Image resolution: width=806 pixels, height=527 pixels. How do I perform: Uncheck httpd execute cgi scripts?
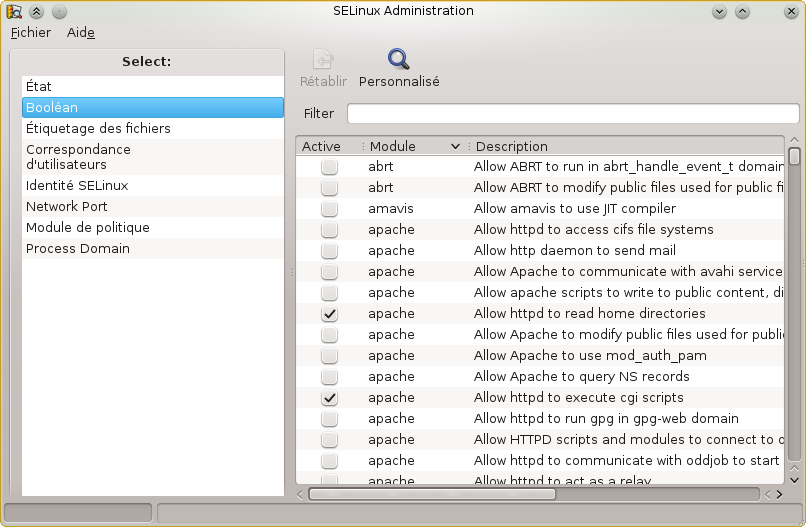(329, 398)
